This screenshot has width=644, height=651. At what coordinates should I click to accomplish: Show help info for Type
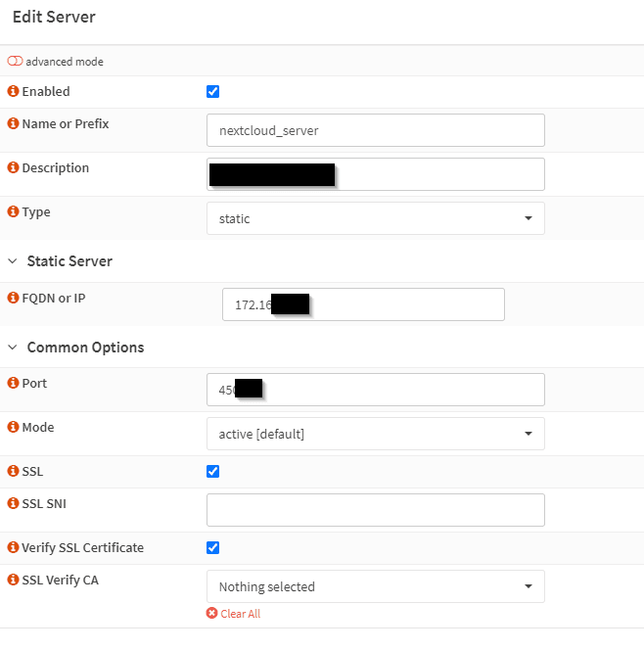(x=14, y=211)
